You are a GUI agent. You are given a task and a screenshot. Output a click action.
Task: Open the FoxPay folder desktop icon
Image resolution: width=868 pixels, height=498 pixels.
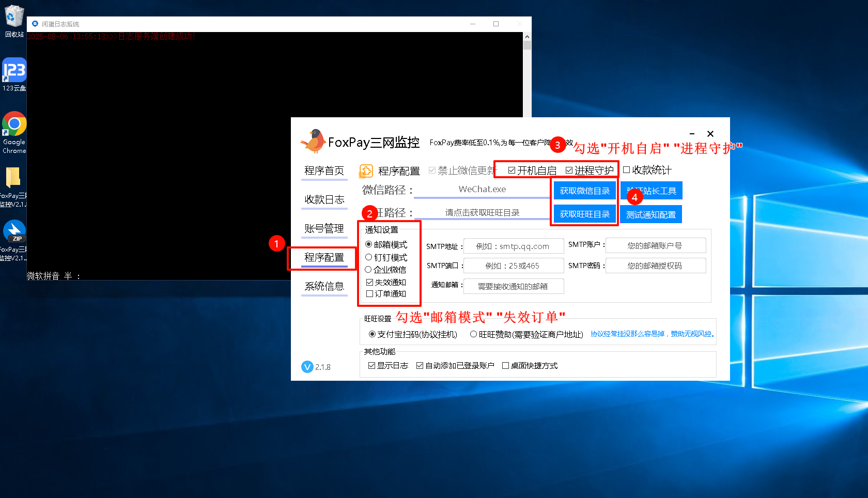(13, 178)
